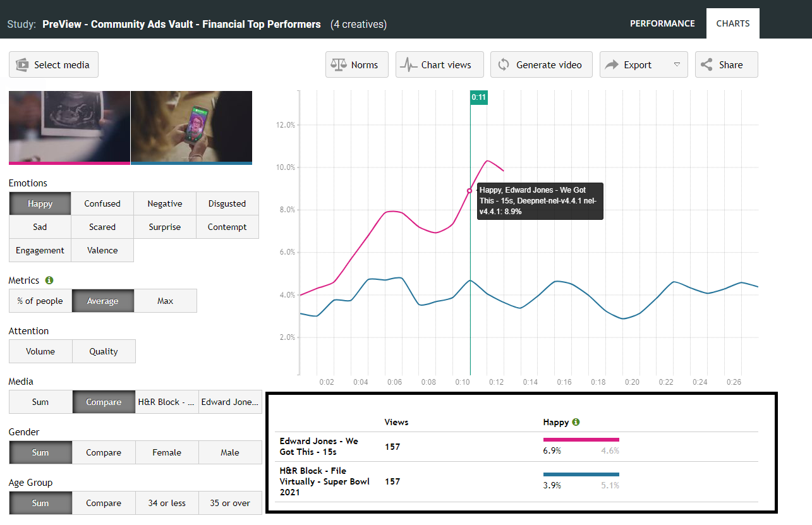
Task: Select the Sad emotion
Action: coord(40,227)
